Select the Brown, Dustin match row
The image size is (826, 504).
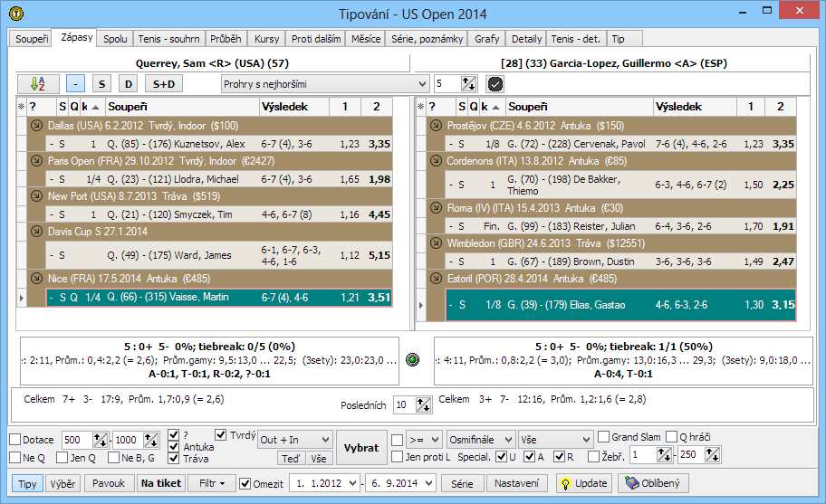tap(620, 262)
